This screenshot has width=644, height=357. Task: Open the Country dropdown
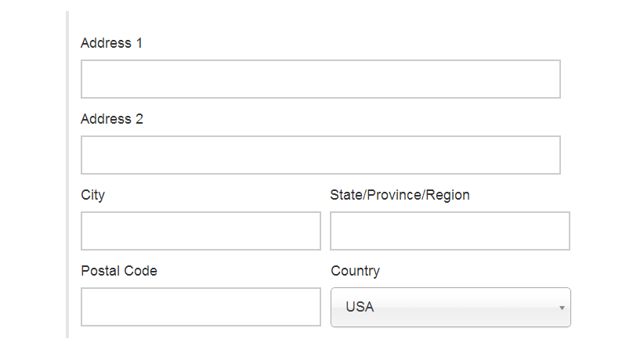pyautogui.click(x=450, y=307)
